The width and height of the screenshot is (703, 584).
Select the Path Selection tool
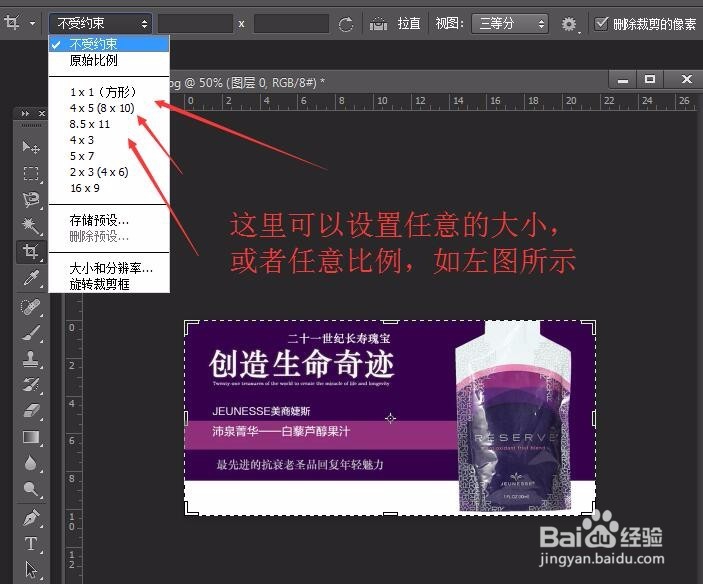pyautogui.click(x=31, y=570)
